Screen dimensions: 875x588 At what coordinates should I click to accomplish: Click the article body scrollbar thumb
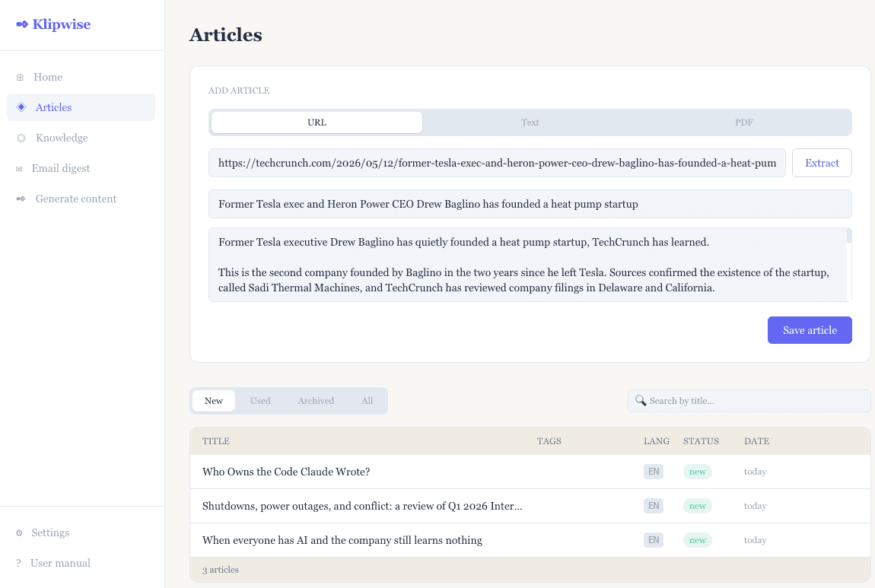tap(849, 236)
